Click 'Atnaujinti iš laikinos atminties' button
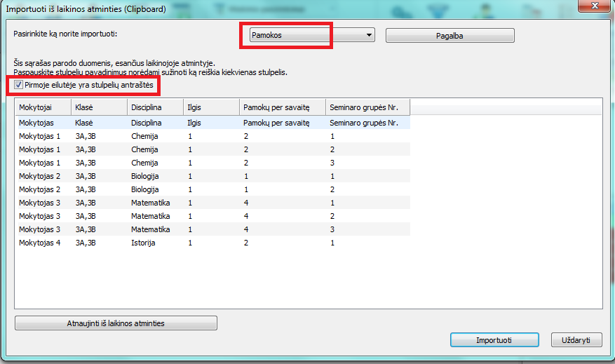Viewport: 615px width, 364px height. point(116,323)
